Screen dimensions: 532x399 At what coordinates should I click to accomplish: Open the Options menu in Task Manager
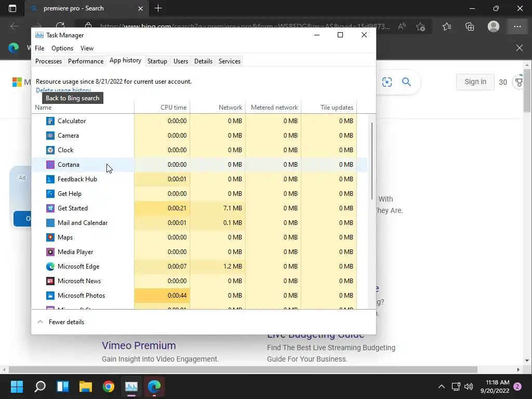point(62,48)
